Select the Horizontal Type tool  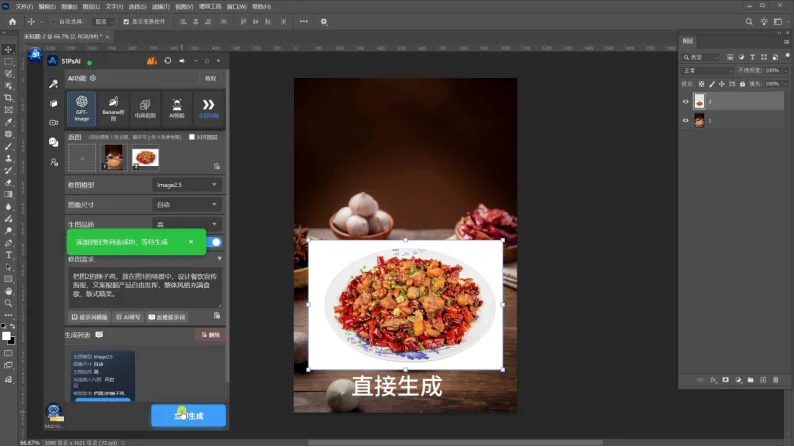[x=8, y=255]
